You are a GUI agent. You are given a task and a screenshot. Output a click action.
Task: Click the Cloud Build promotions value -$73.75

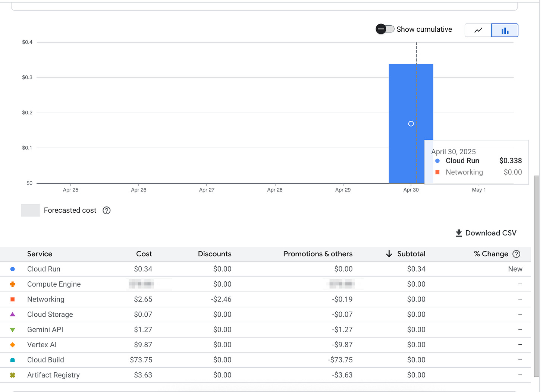[340, 360]
